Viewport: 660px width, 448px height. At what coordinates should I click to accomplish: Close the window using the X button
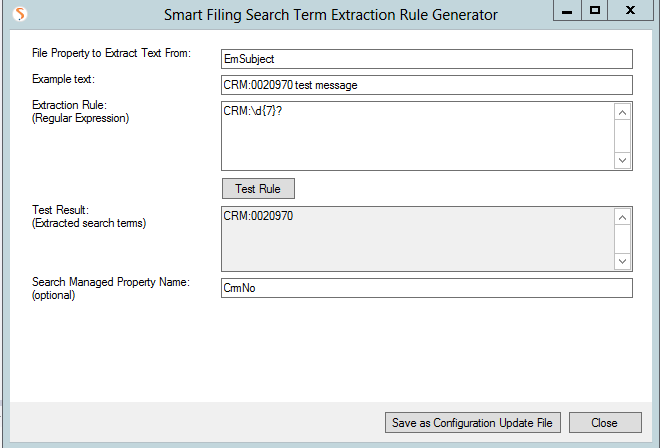pyautogui.click(x=630, y=10)
